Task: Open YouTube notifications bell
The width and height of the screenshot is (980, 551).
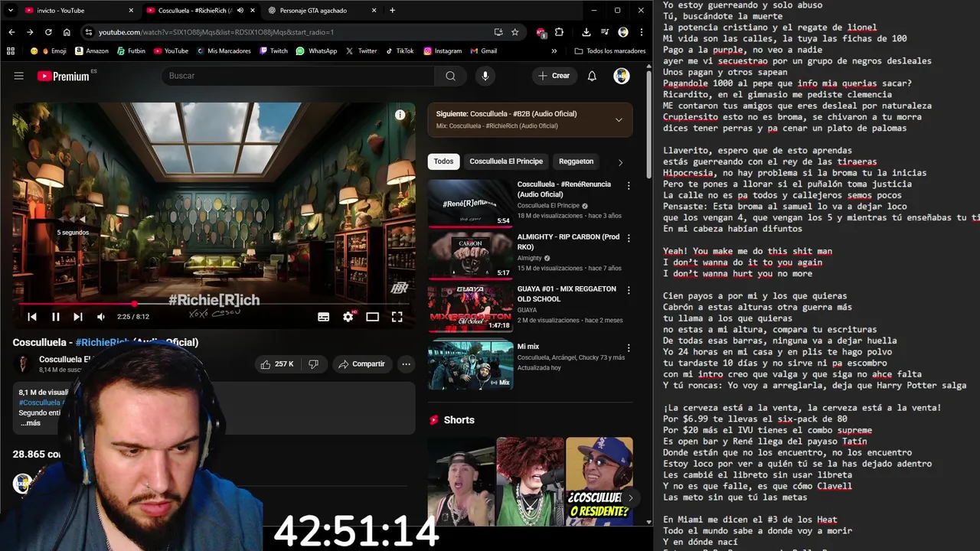Action: click(592, 76)
